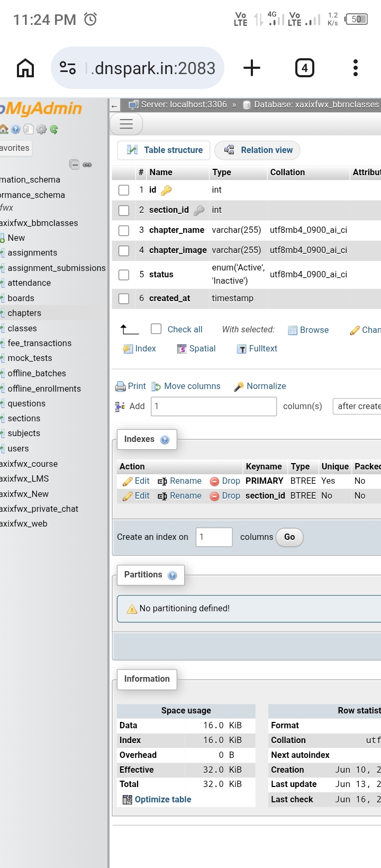Select the checkbox for section_id column

point(124,210)
